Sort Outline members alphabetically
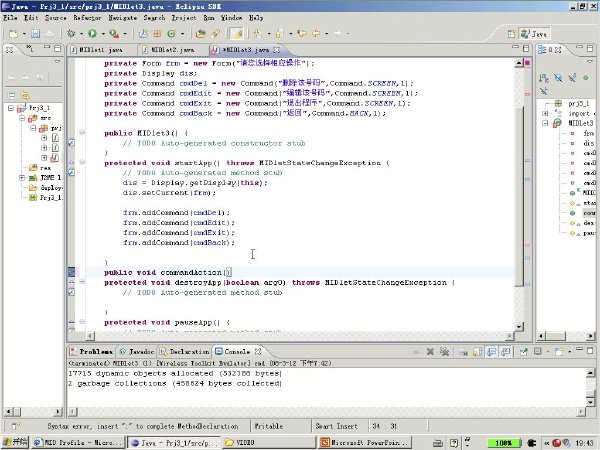600x450 pixels. coord(543,78)
